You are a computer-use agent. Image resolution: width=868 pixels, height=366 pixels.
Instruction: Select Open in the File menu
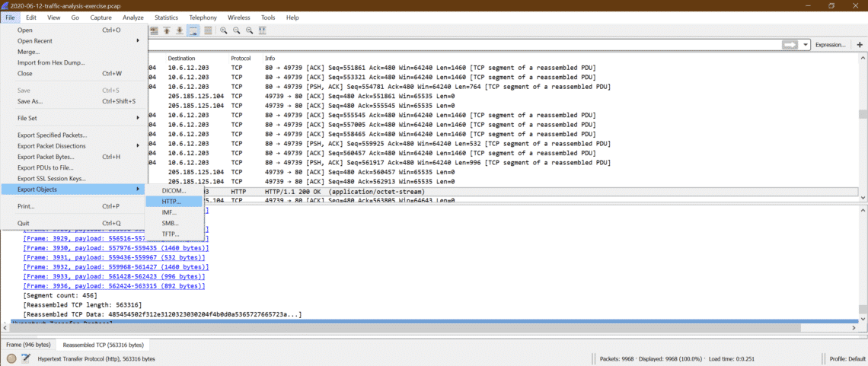click(x=74, y=30)
